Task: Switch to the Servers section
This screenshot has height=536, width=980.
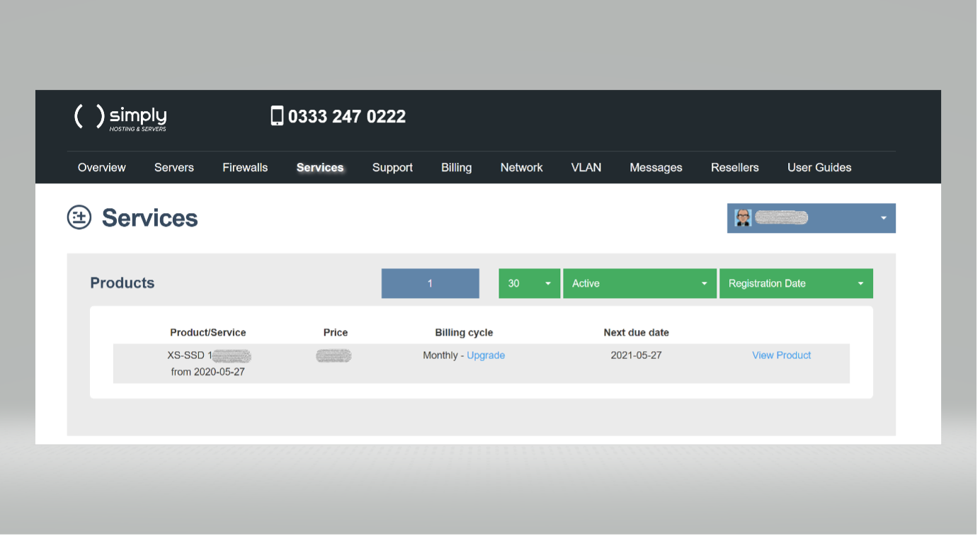Action: [x=173, y=167]
